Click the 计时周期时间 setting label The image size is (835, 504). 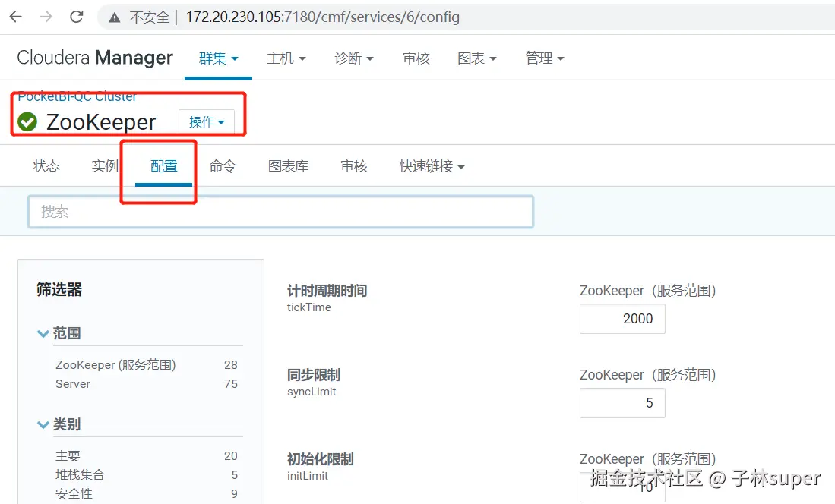327,291
